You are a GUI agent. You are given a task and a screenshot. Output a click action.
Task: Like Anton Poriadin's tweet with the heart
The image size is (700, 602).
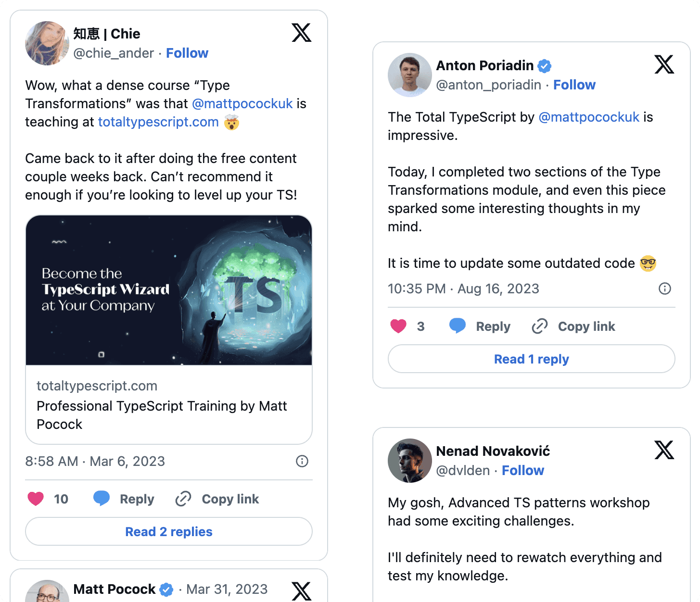(x=398, y=326)
